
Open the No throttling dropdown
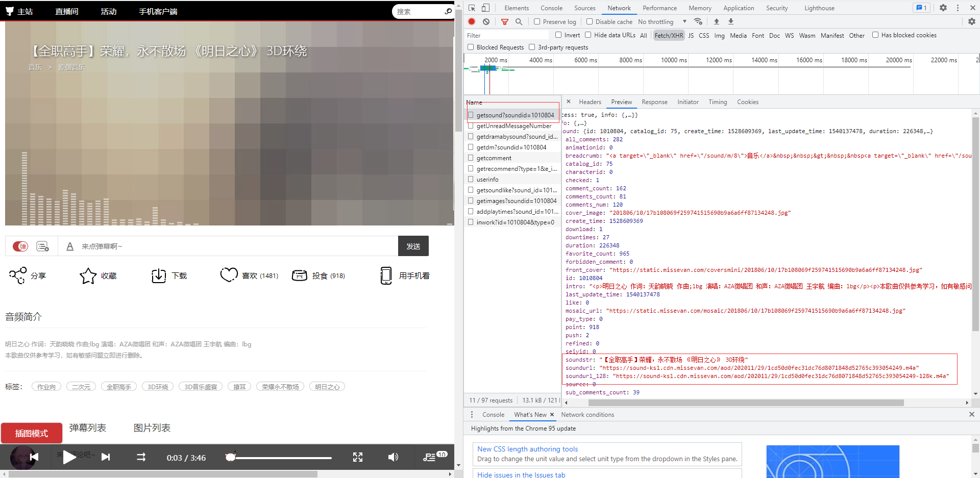[x=662, y=21]
